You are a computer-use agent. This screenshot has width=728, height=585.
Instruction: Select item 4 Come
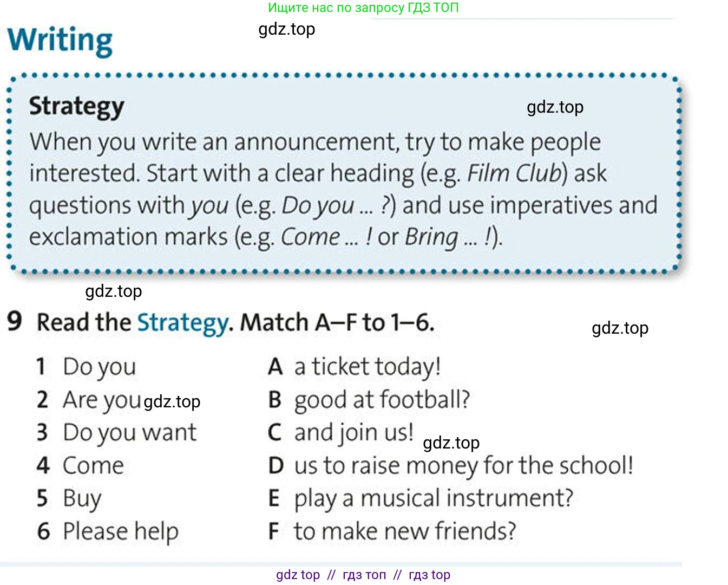tap(80, 466)
